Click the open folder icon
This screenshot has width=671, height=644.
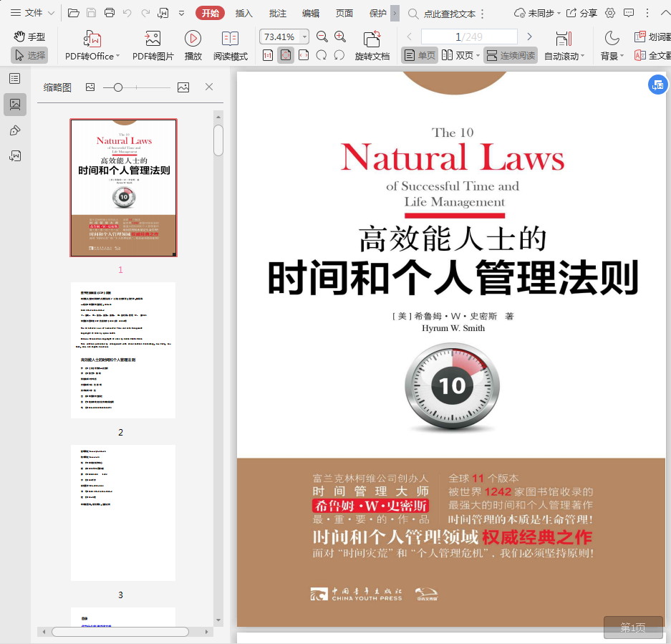point(74,13)
